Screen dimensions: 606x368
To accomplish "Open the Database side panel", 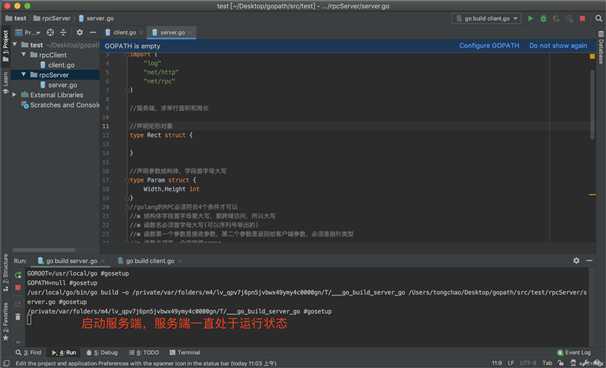I will 601,47.
